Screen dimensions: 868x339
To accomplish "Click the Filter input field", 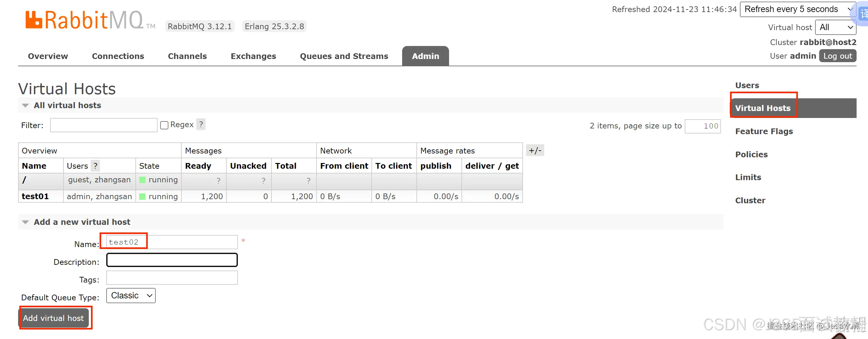I will coord(103,125).
